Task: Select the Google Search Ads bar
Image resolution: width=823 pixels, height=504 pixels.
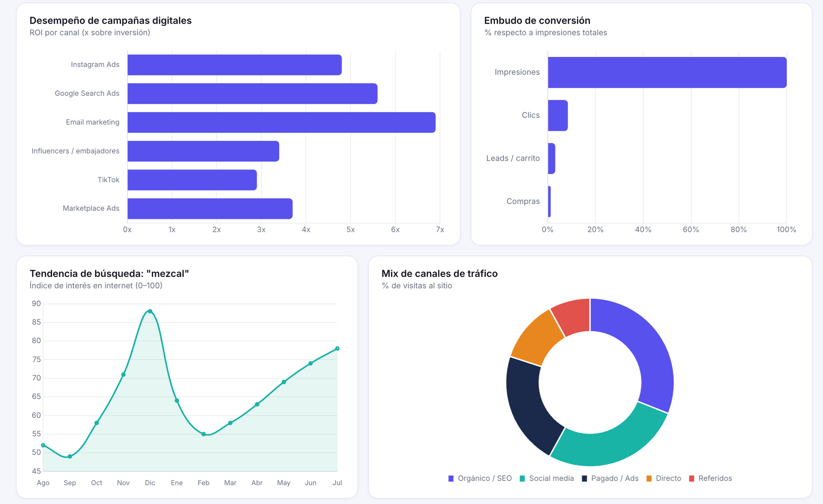Action: [252, 93]
